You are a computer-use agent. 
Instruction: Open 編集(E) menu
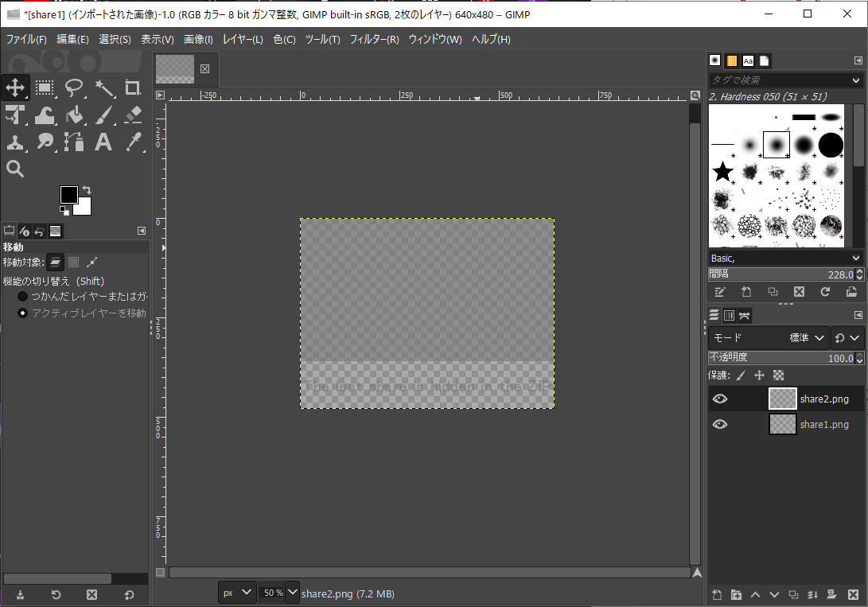click(72, 39)
